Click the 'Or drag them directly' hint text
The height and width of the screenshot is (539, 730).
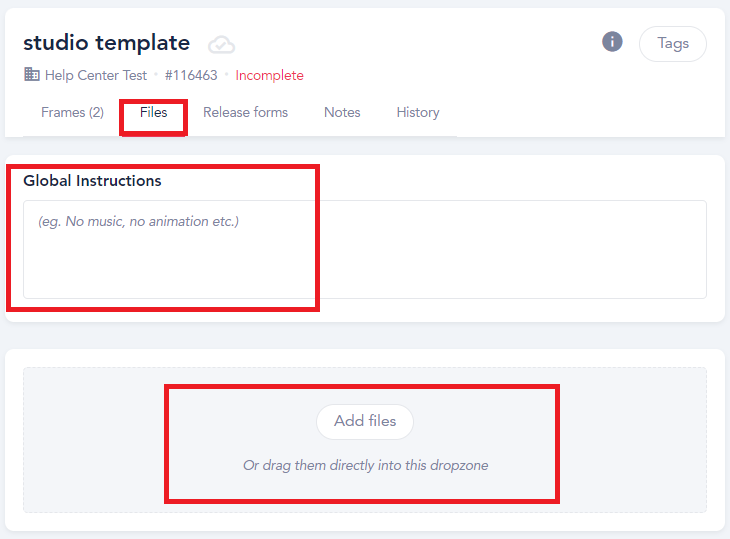365,465
